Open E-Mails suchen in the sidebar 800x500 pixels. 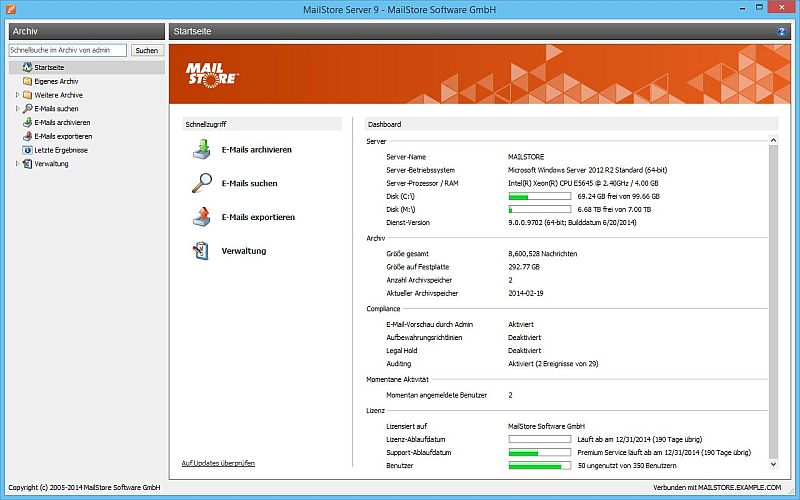56,109
